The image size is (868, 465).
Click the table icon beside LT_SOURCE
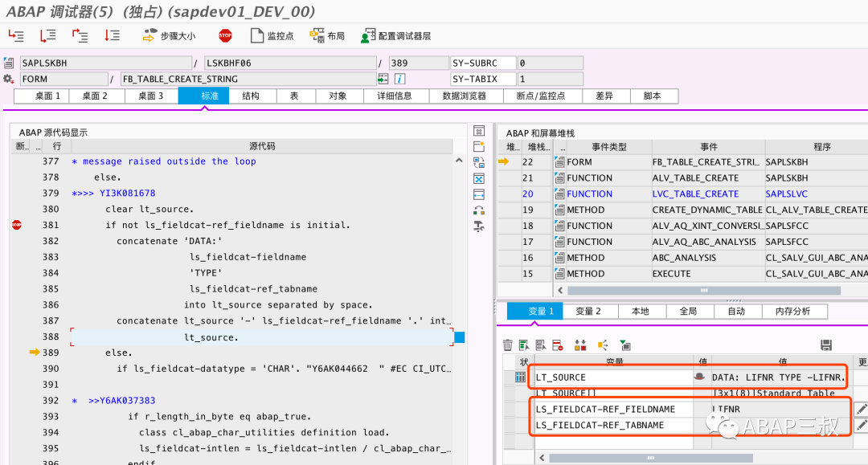point(520,377)
